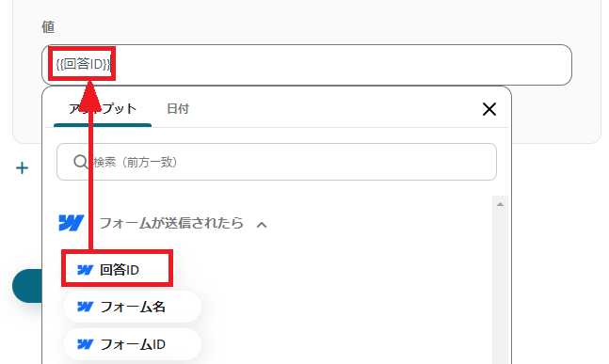The width and height of the screenshot is (609, 364).
Task: Click the teal button at left edge
Action: pyautogui.click(x=27, y=286)
